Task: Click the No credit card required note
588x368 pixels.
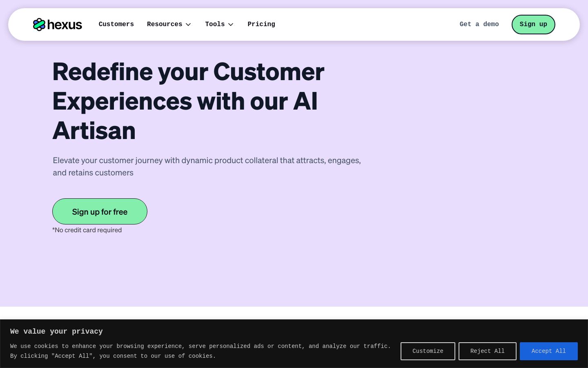Action: [87, 230]
